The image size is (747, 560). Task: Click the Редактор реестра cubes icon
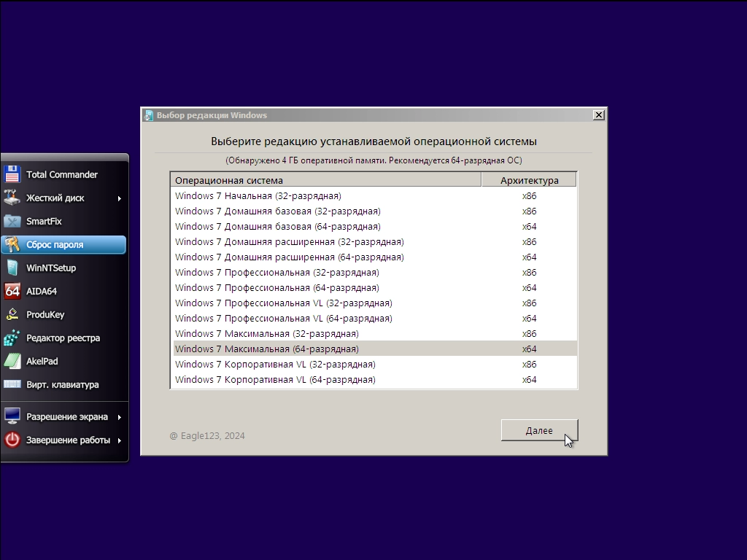(x=12, y=338)
